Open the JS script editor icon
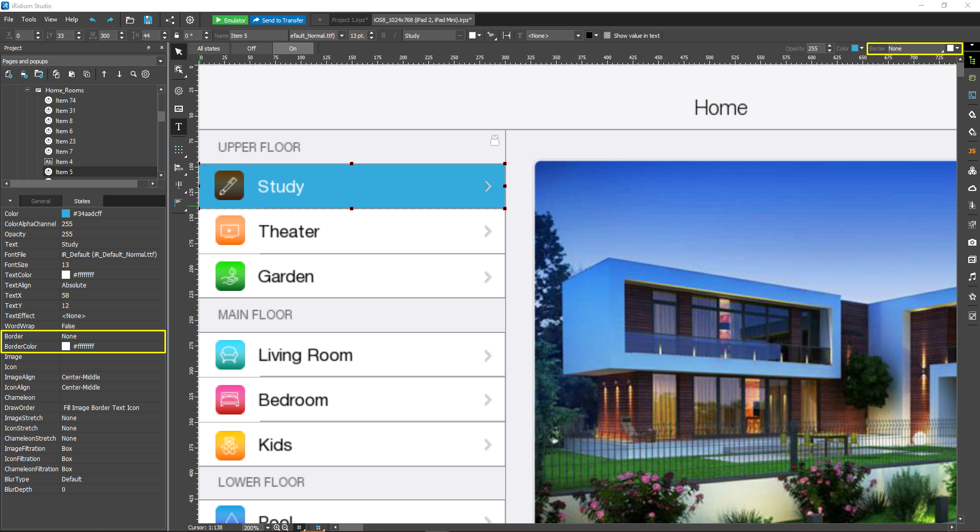The width and height of the screenshot is (980, 532). coord(972,151)
